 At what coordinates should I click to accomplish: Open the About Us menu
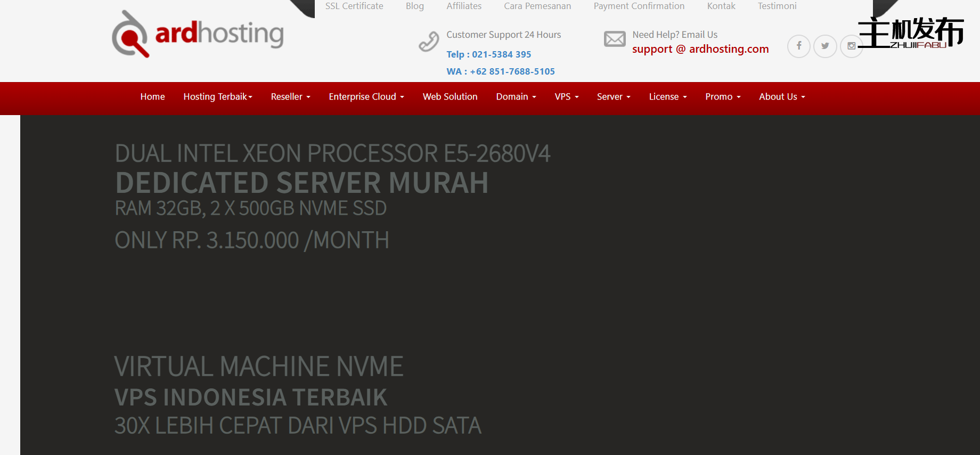[x=781, y=96]
